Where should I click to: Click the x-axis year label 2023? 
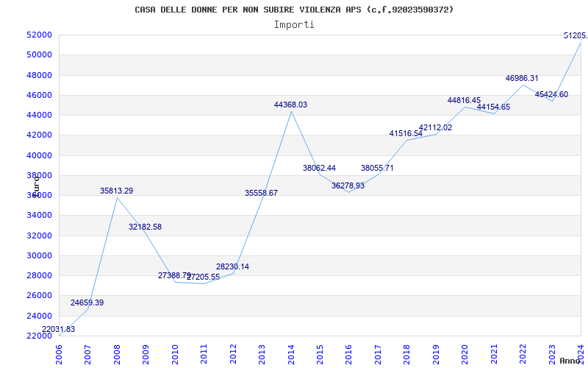point(552,355)
